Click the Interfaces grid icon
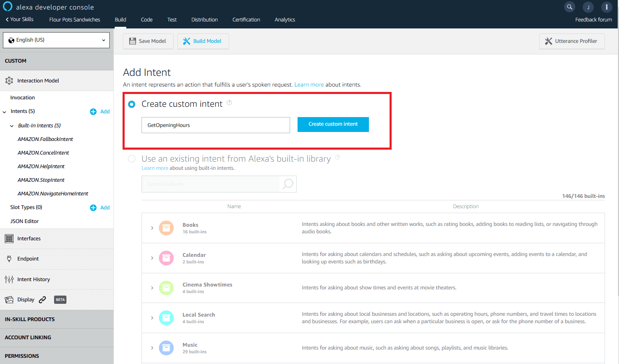This screenshot has width=619, height=364. tap(9, 239)
